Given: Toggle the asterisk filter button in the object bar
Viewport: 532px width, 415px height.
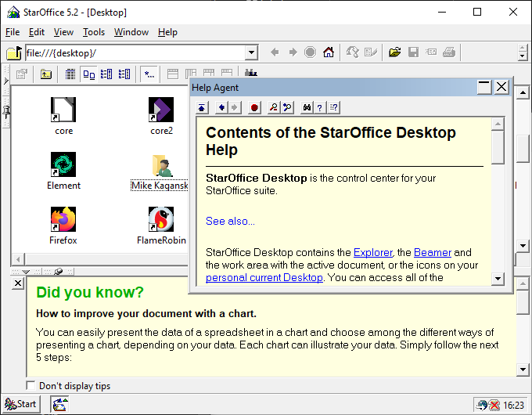Looking at the screenshot, I should coord(149,74).
